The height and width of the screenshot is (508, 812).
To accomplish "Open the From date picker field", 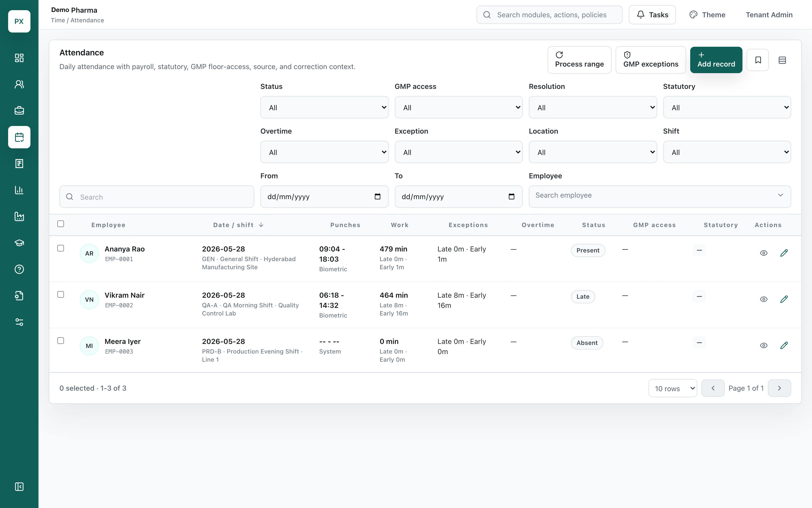I will tap(324, 197).
